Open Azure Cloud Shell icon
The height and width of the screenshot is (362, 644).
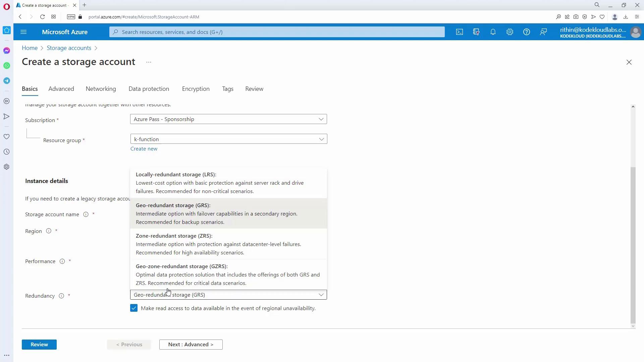459,32
